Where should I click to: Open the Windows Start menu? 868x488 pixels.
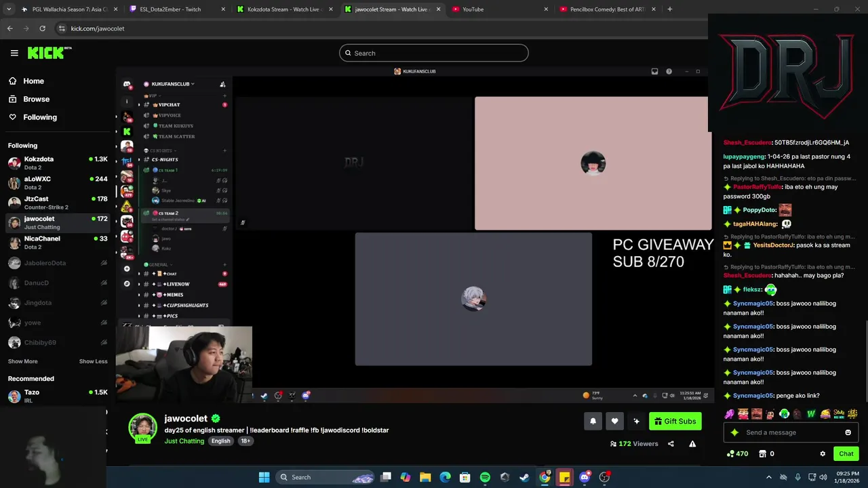264,477
